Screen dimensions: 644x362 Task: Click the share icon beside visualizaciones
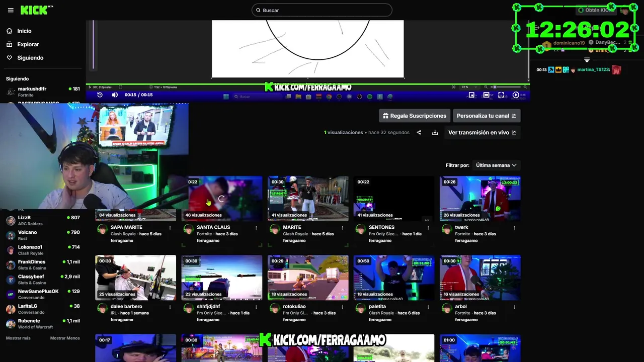(x=419, y=133)
